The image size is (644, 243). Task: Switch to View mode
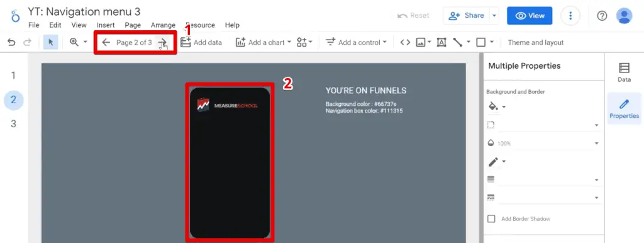pos(530,16)
